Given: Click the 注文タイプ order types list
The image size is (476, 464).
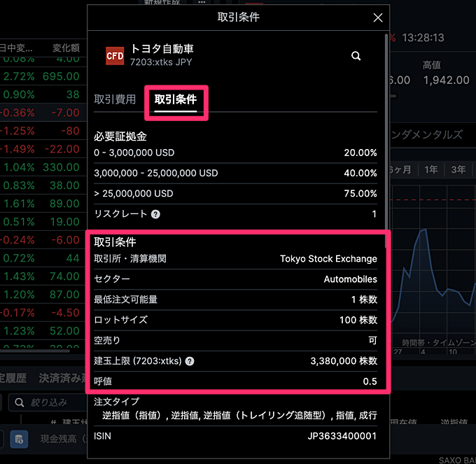Looking at the screenshot, I should coord(239,415).
